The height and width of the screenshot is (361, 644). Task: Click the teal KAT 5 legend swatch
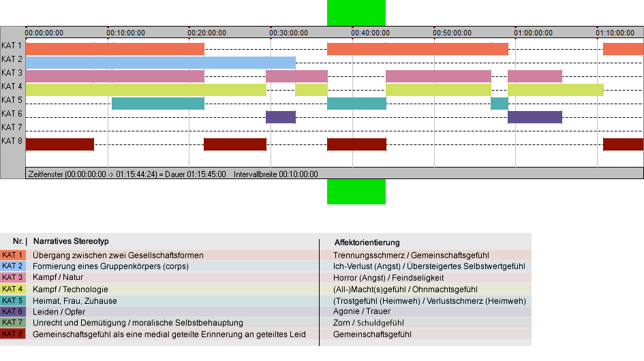pos(13,300)
